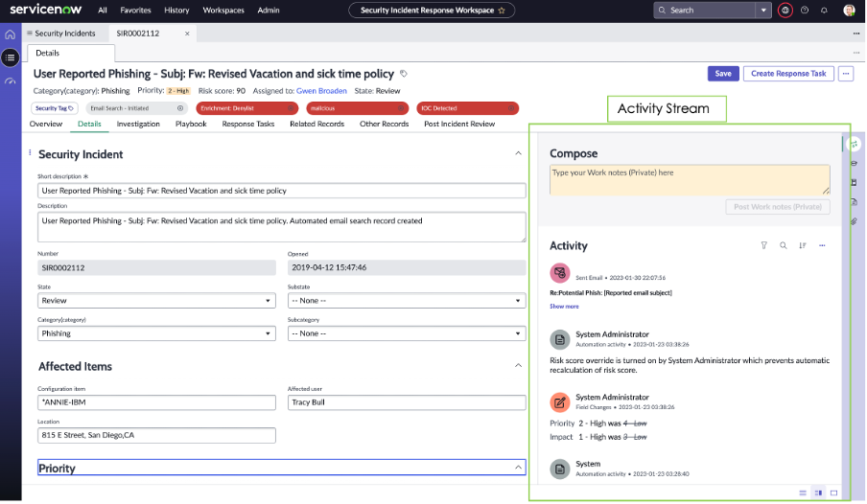Click the attachments paperclip icon in right sidebar

[855, 221]
